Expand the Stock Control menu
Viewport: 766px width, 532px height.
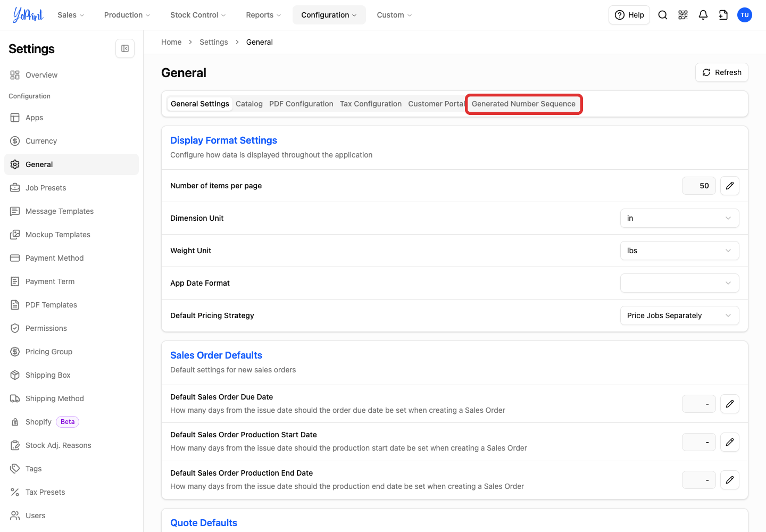pyautogui.click(x=198, y=15)
